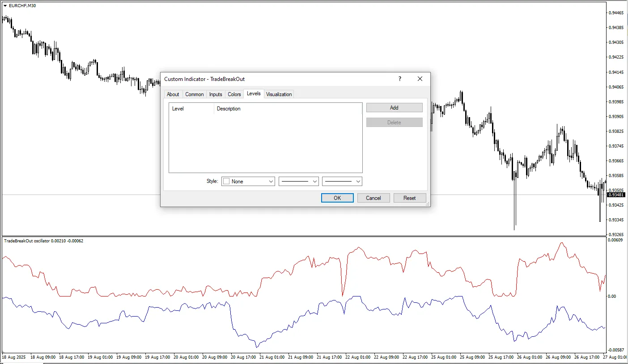
Task: Click the dialog's bottom-right resize grip
Action: point(428,204)
